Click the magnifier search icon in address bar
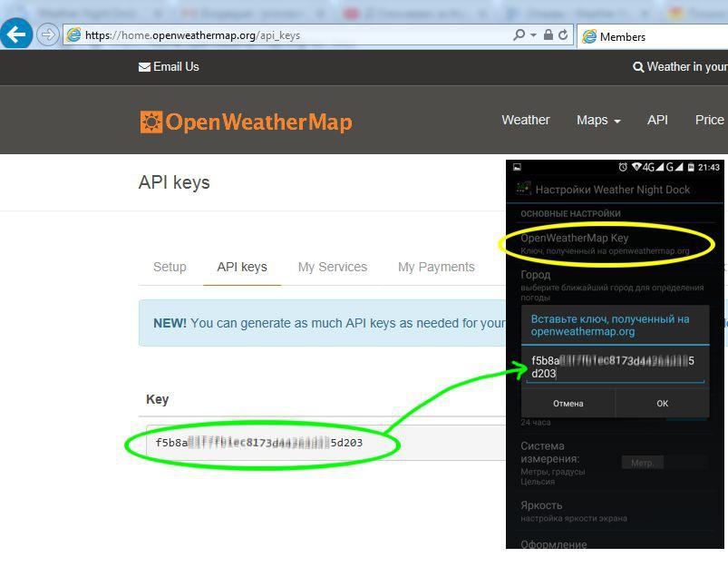728x577 pixels. point(519,34)
